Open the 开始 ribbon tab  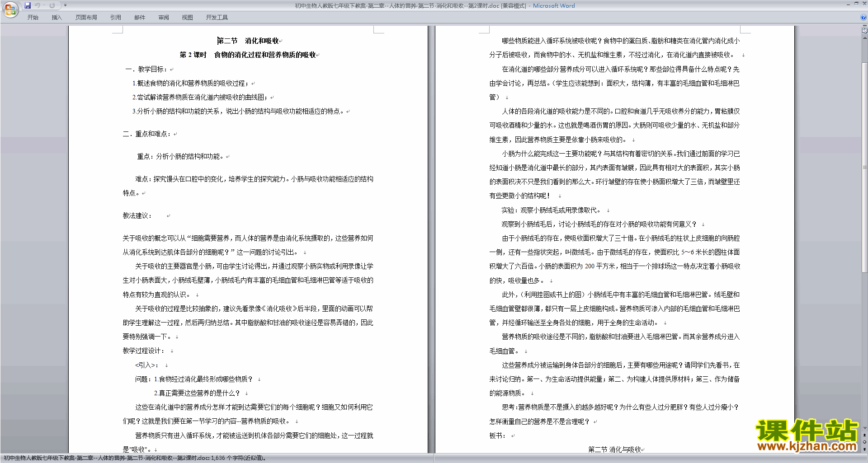pyautogui.click(x=33, y=18)
